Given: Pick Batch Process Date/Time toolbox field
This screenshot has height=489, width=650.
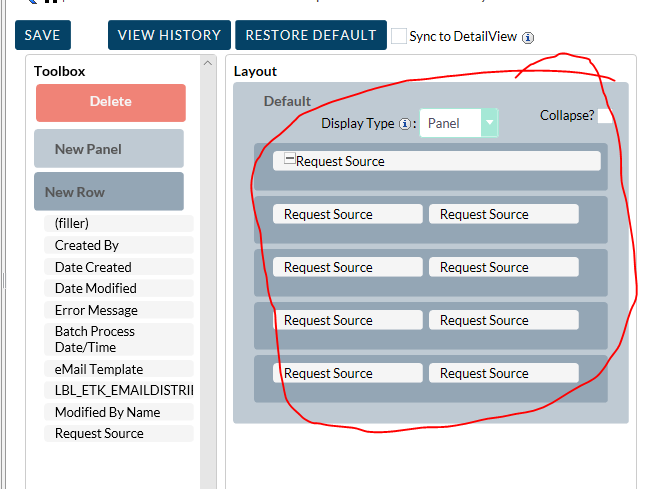Looking at the screenshot, I should pos(119,339).
